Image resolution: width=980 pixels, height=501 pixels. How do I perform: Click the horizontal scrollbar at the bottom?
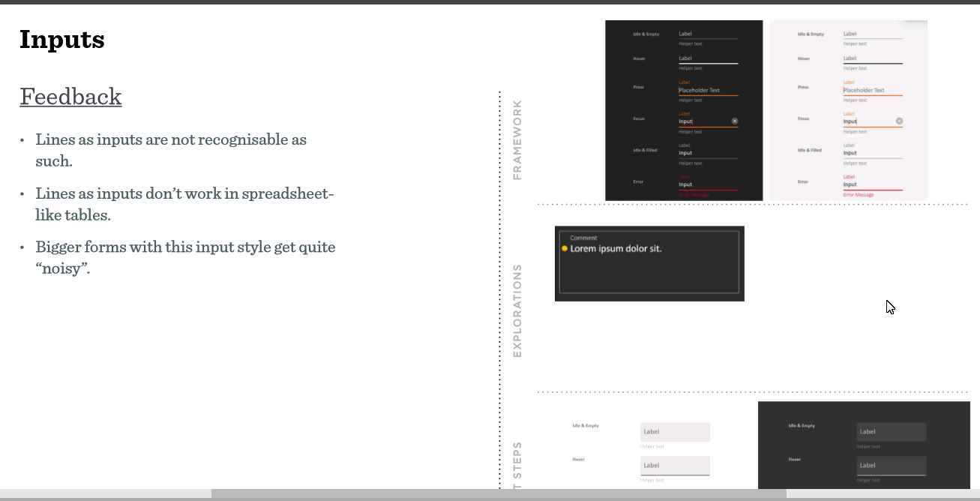tap(499, 493)
